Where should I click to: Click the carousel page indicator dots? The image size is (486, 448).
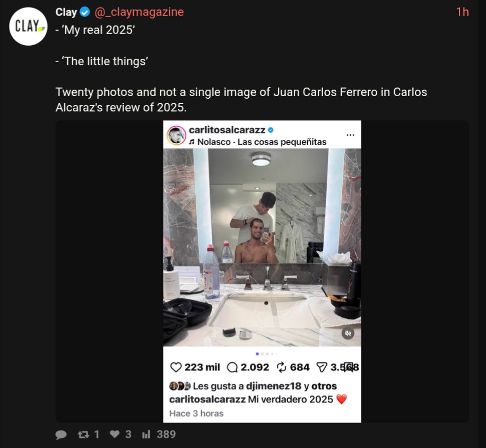[x=267, y=354]
